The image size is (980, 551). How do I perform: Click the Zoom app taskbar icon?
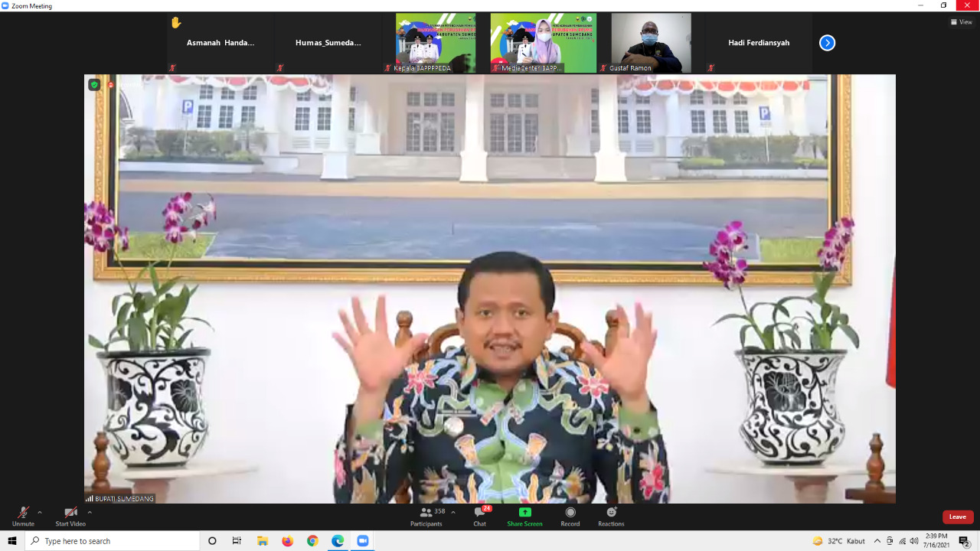pos(363,541)
